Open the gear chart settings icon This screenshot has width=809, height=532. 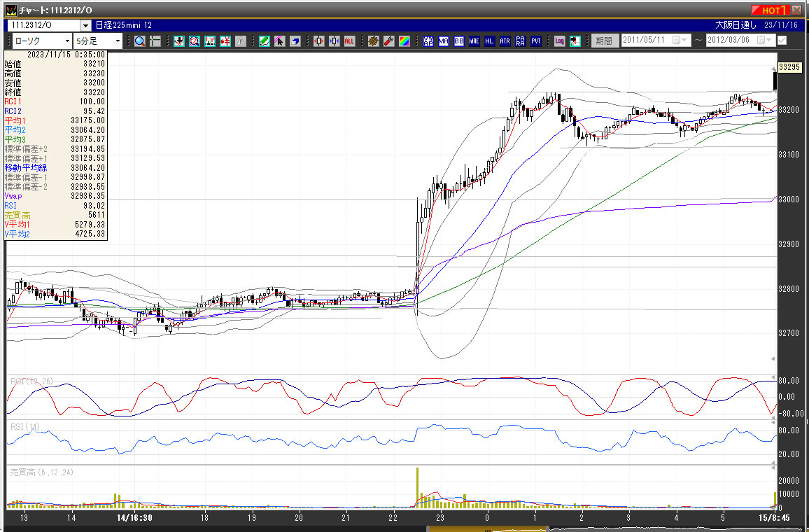pos(374,41)
